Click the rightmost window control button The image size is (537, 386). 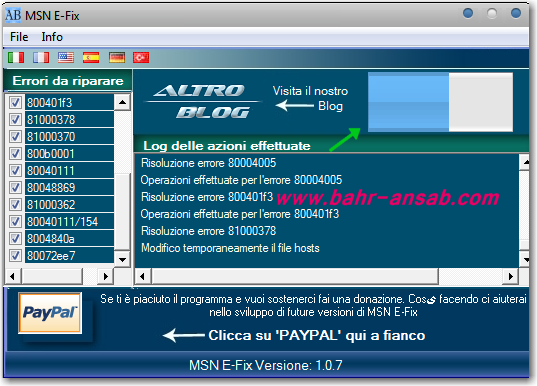(516, 13)
